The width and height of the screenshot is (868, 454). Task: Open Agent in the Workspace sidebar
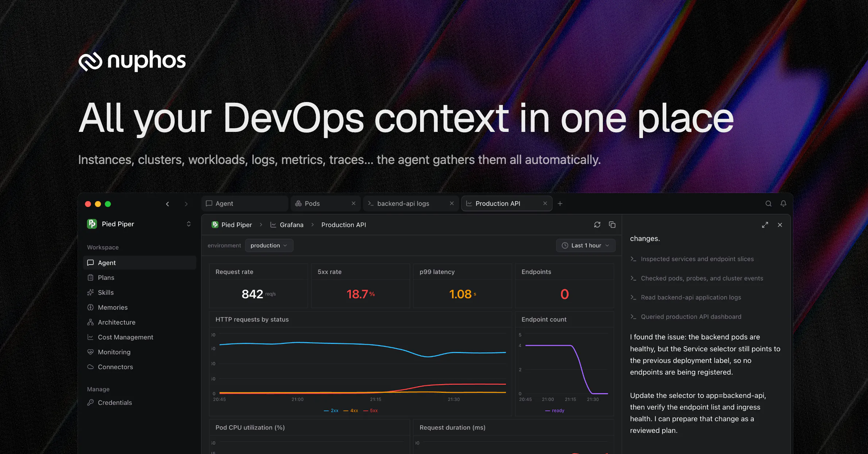tap(140, 263)
